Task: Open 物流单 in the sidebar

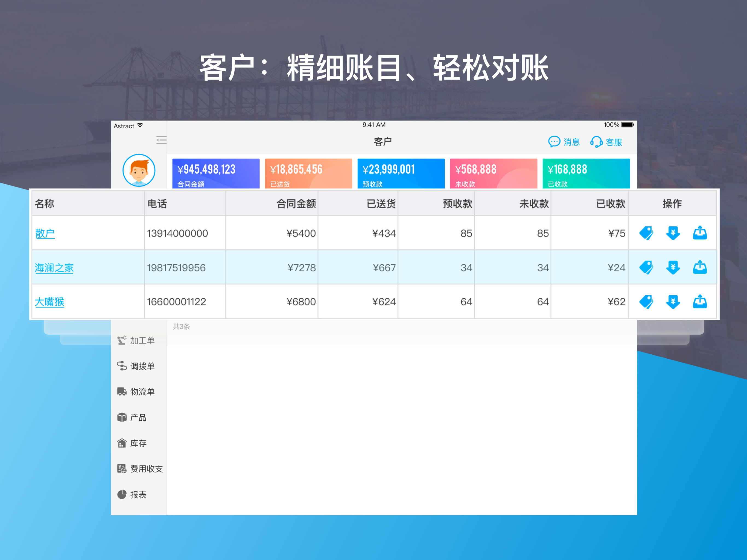Action: (136, 392)
